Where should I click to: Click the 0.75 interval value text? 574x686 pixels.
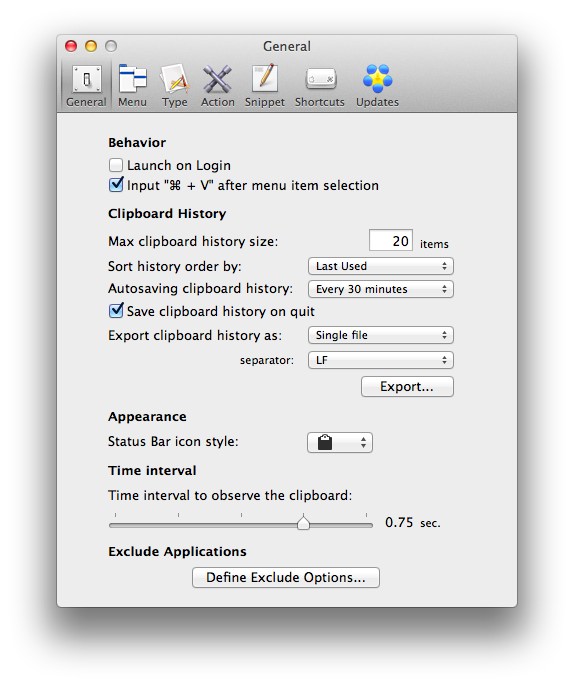pyautogui.click(x=399, y=522)
